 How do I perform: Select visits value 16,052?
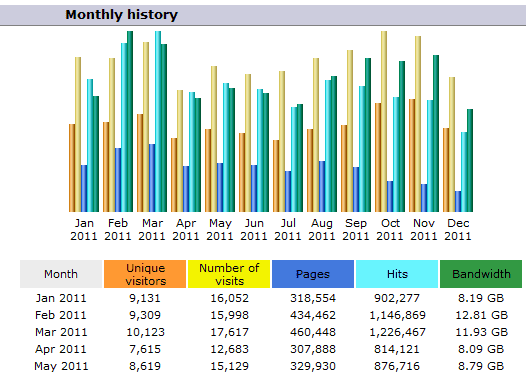[x=229, y=299]
